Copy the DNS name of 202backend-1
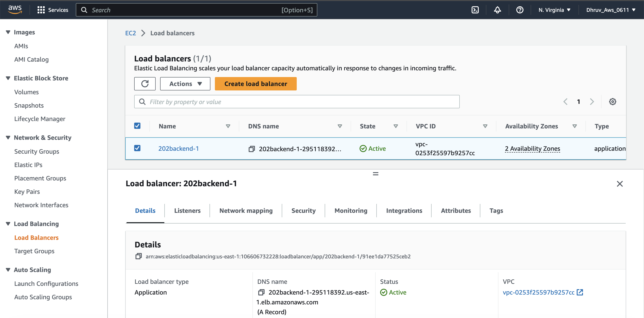644x318 pixels. pos(252,149)
